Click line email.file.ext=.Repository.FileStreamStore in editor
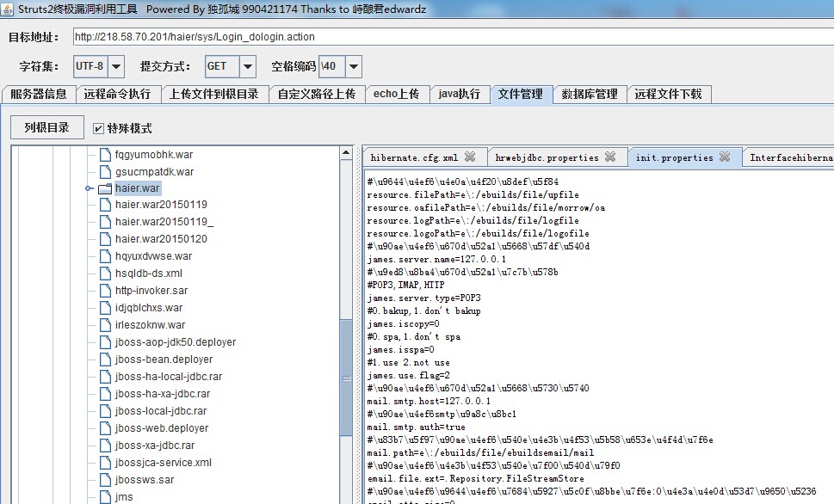Screen dimensions: 834x504 pyautogui.click(x=475, y=478)
